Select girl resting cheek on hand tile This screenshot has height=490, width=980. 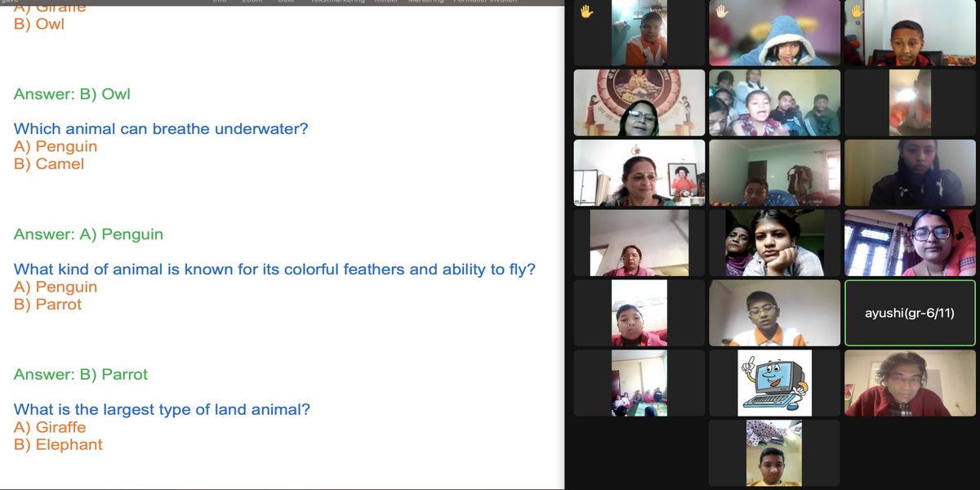(x=774, y=243)
